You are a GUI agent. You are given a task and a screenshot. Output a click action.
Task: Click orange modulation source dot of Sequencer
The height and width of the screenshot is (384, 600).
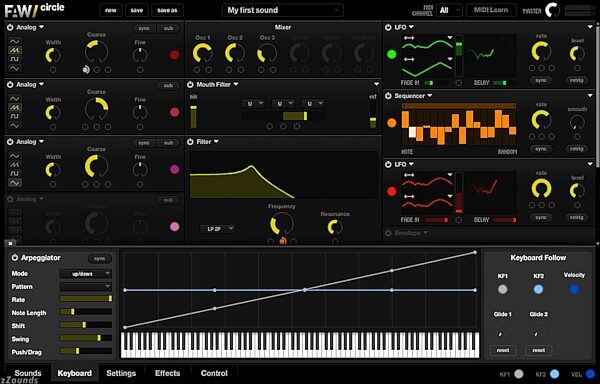click(x=391, y=123)
